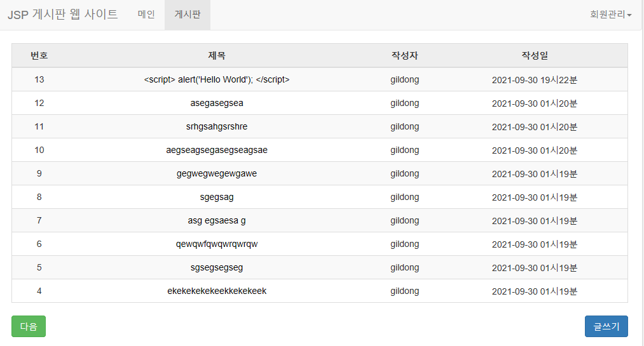
Task: Click post number 13 cell
Action: (x=39, y=79)
